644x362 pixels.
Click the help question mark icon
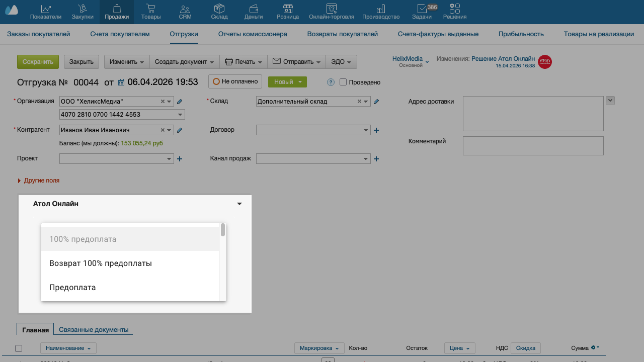pyautogui.click(x=331, y=82)
